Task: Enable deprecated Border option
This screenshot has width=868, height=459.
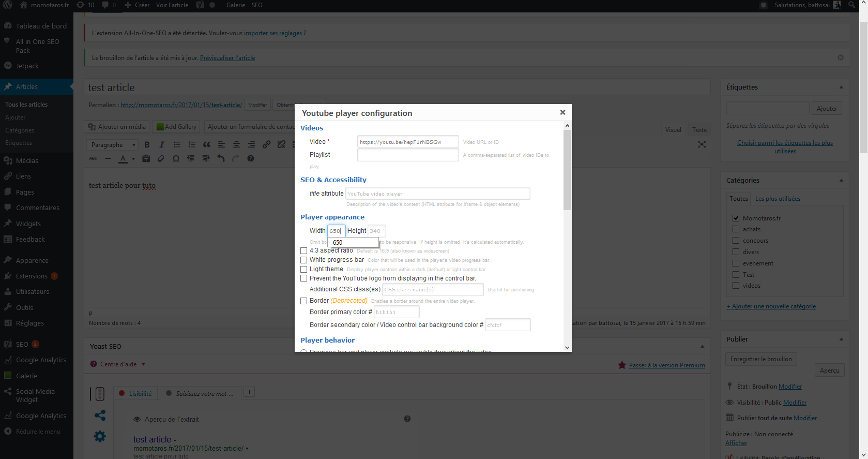Action: (304, 301)
